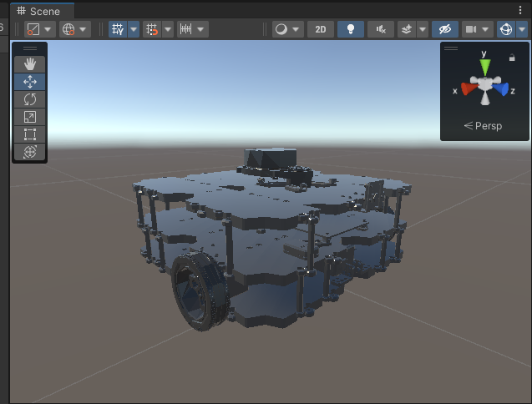Select the Rect transform tool
This screenshot has width=532, height=404.
29,134
